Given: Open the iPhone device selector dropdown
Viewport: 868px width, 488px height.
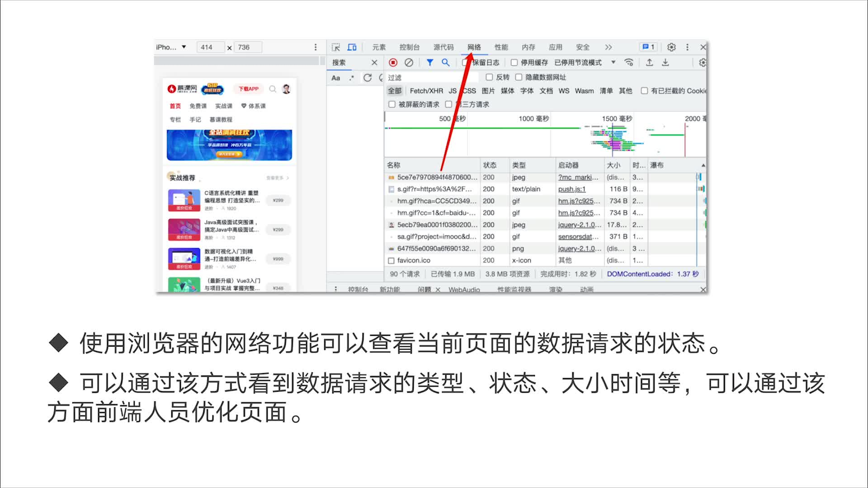Looking at the screenshot, I should pos(171,47).
